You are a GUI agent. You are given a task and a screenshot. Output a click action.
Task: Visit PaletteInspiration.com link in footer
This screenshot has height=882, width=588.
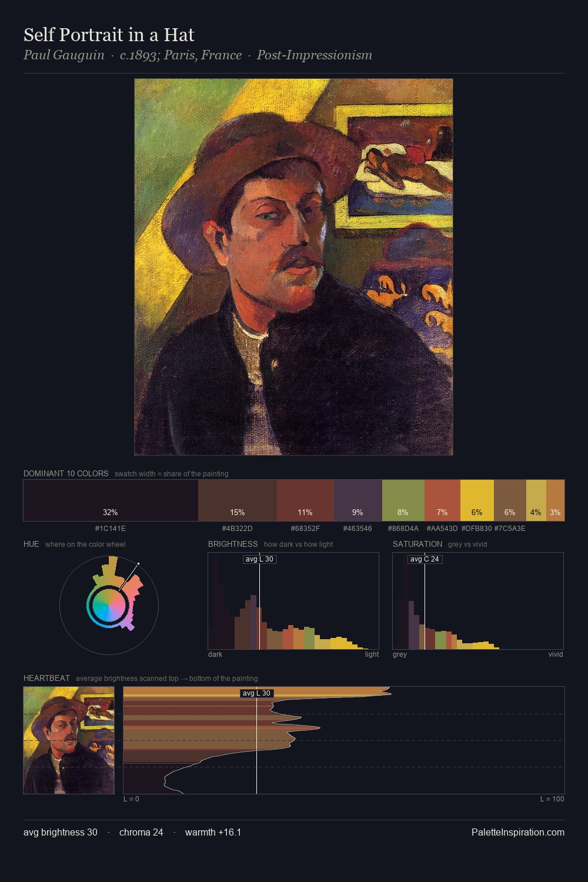click(518, 832)
